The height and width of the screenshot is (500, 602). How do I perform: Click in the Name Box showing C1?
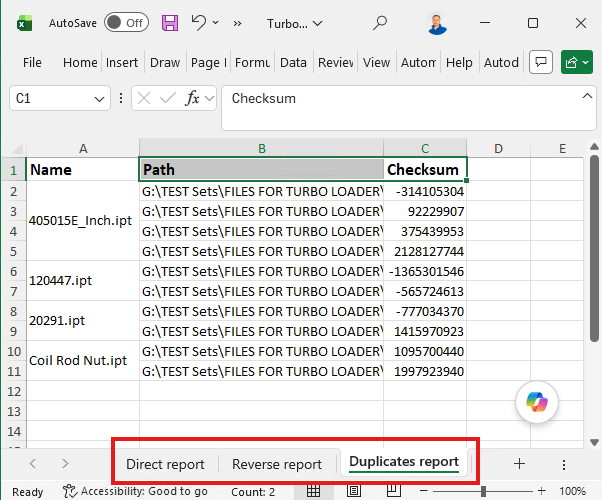tap(52, 98)
